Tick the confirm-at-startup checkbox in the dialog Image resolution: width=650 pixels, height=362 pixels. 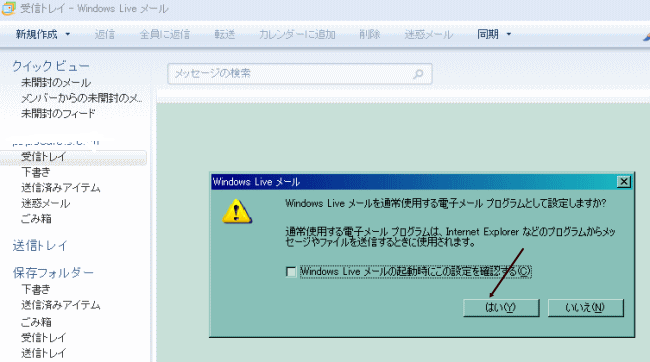pyautogui.click(x=291, y=272)
